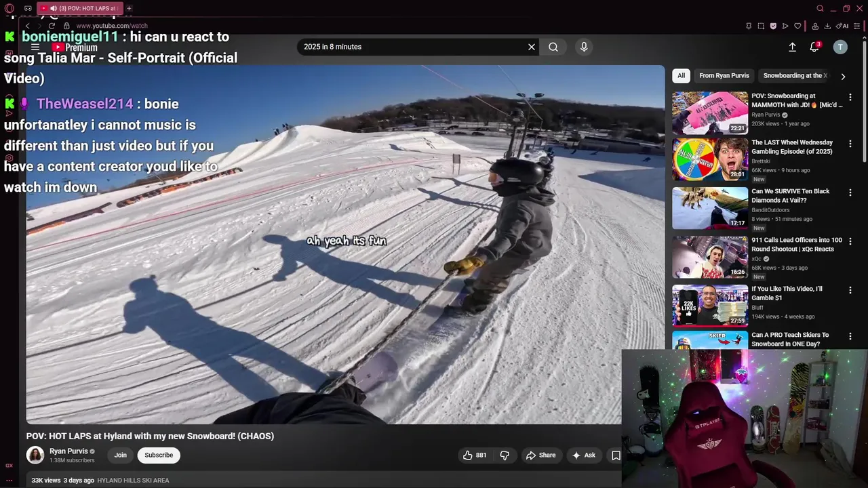Open options for '911 Calls' xQc video

[850, 241]
